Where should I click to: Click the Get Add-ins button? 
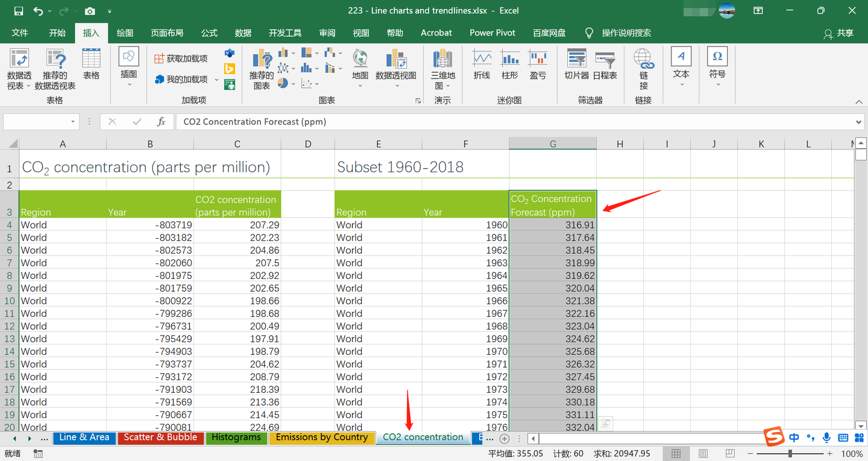pyautogui.click(x=181, y=58)
